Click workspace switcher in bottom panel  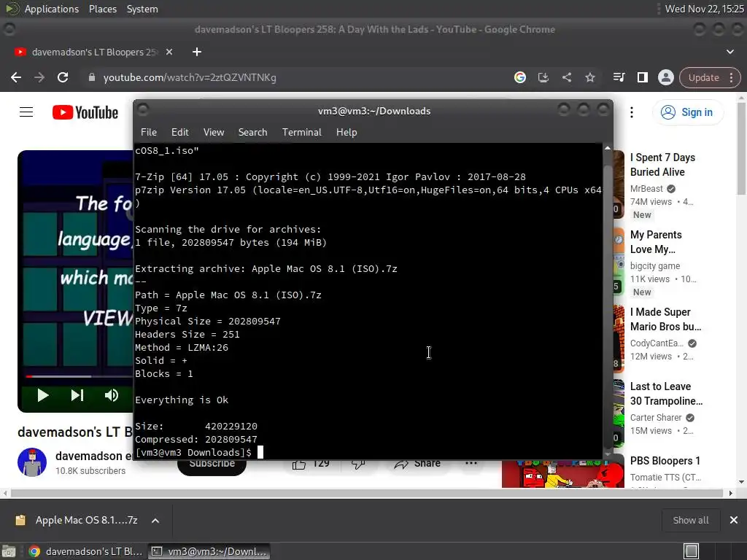691,551
